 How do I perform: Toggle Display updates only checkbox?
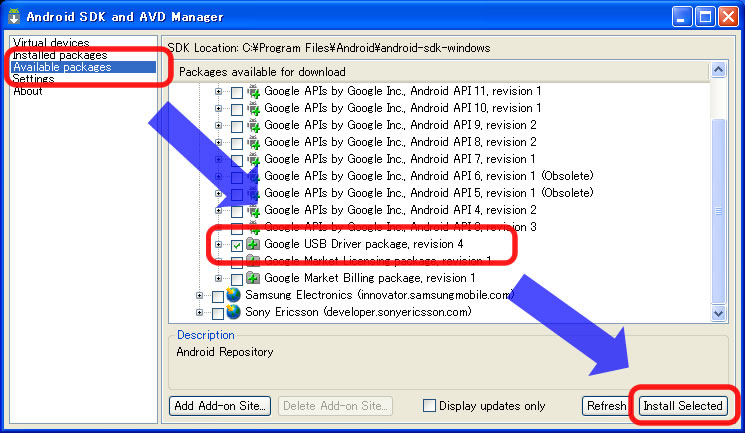(x=429, y=405)
